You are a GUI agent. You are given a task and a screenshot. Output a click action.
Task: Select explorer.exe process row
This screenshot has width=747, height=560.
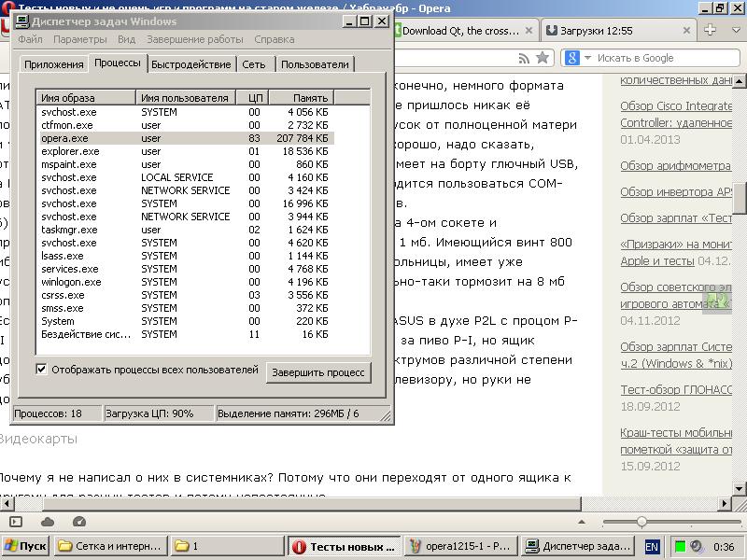pos(186,151)
